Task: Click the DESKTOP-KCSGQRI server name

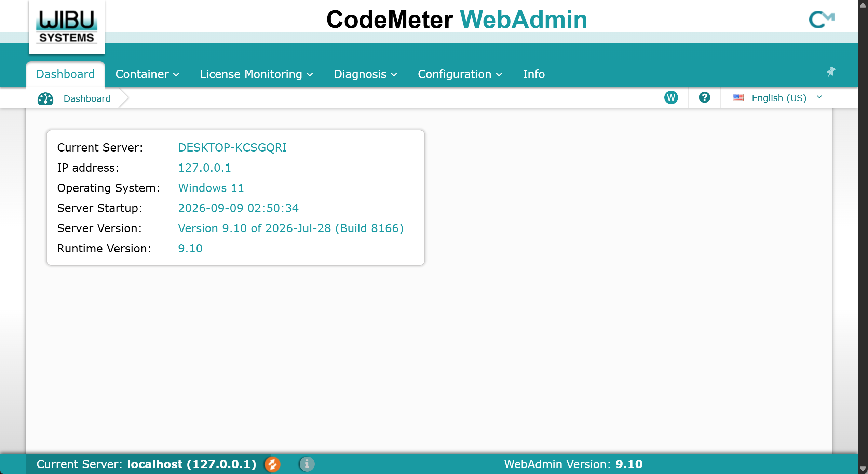Action: click(x=232, y=147)
